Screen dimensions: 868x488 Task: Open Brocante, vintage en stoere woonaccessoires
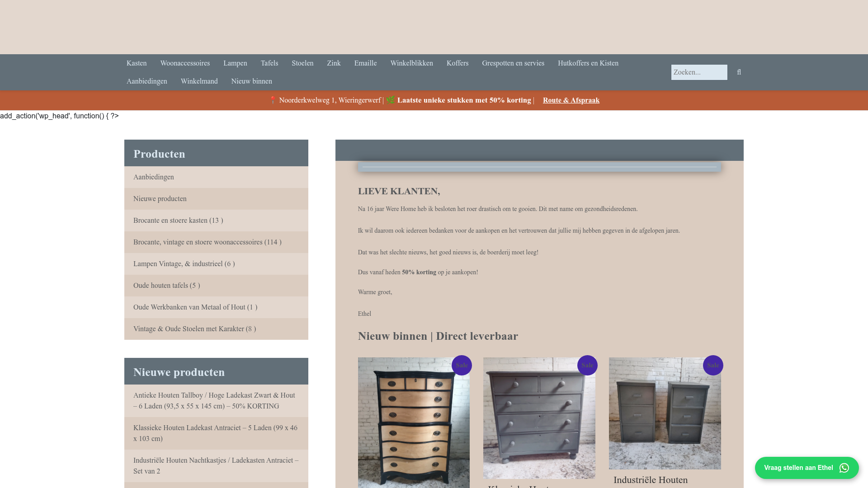tap(216, 242)
